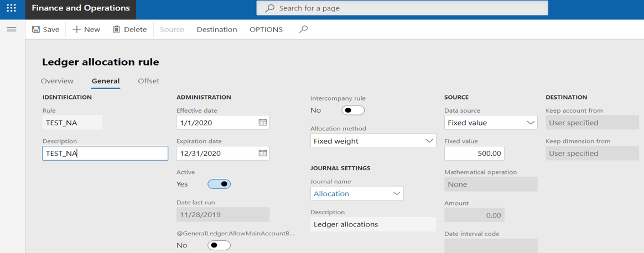
Task: Expand the Journal name dropdown
Action: 396,193
